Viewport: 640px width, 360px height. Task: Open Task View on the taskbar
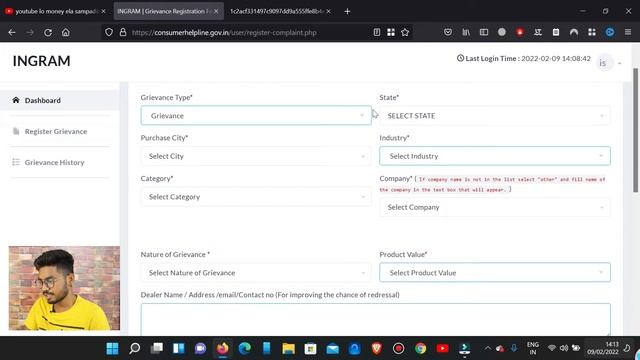coord(156,348)
